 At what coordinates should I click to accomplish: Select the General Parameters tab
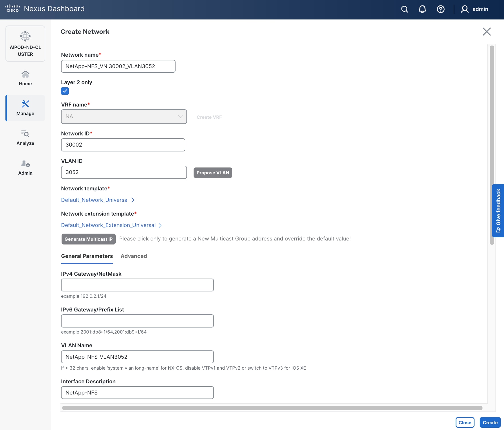point(87,256)
